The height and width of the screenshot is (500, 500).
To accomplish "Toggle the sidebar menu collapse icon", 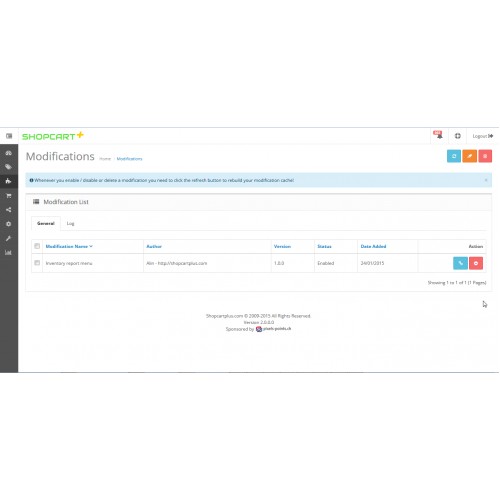I will tap(9, 136).
